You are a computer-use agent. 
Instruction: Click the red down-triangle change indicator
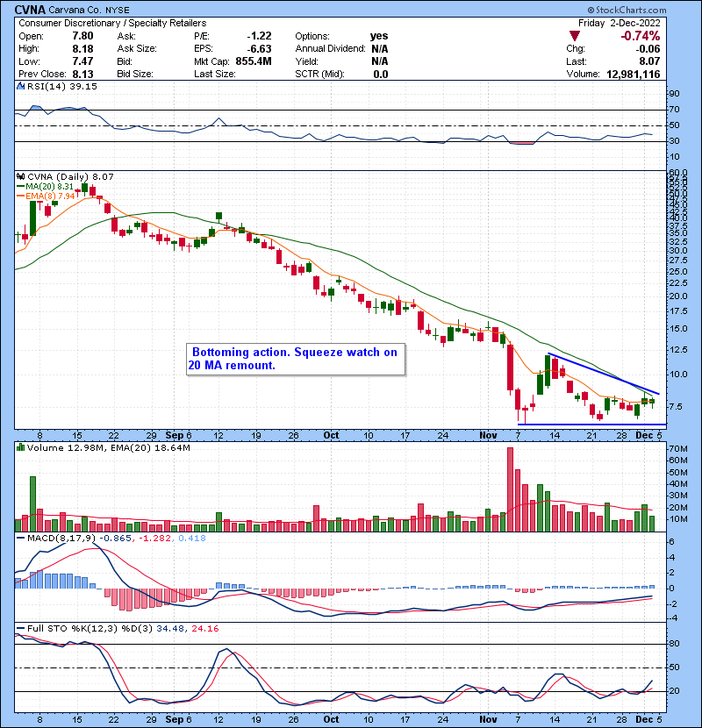575,36
